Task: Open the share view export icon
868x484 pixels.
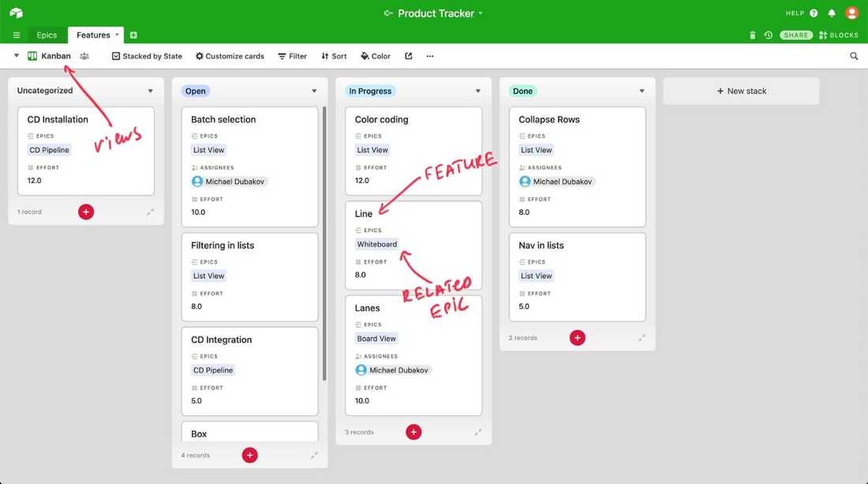Action: (409, 56)
